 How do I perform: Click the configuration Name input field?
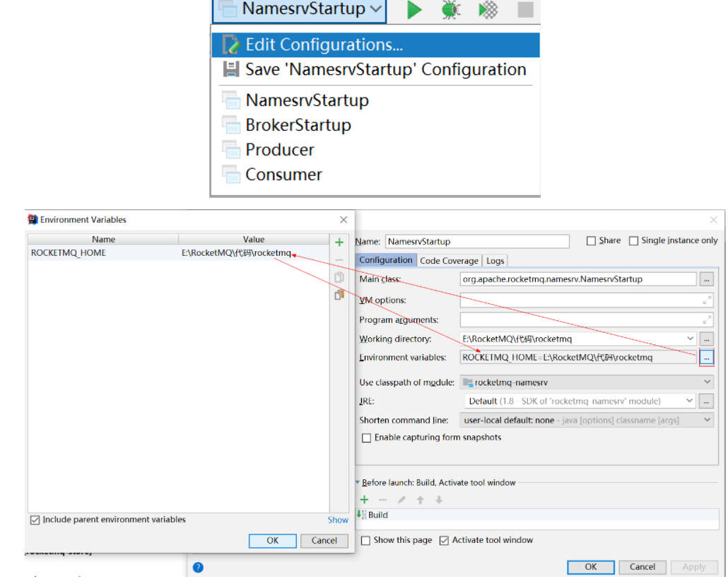point(477,242)
